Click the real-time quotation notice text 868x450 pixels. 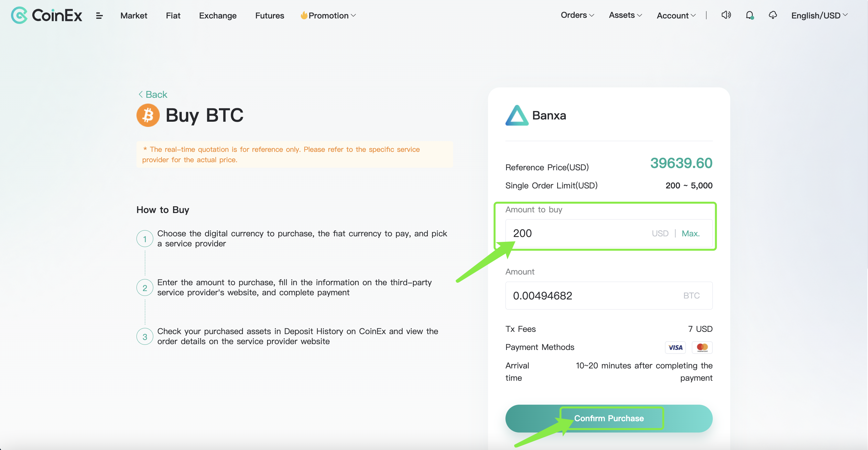281,154
